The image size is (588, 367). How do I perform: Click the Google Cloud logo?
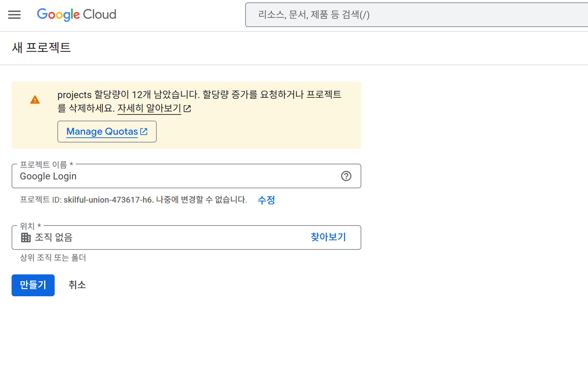pyautogui.click(x=76, y=15)
